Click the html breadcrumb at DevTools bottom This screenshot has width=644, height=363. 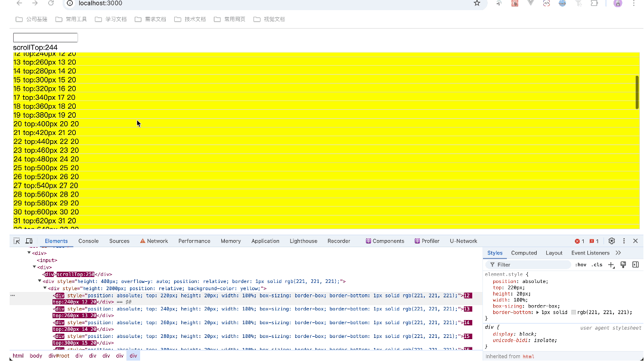[x=17, y=355]
